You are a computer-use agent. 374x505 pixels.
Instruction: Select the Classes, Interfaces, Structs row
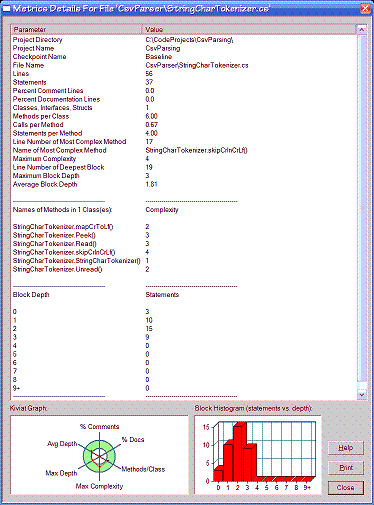(x=184, y=108)
